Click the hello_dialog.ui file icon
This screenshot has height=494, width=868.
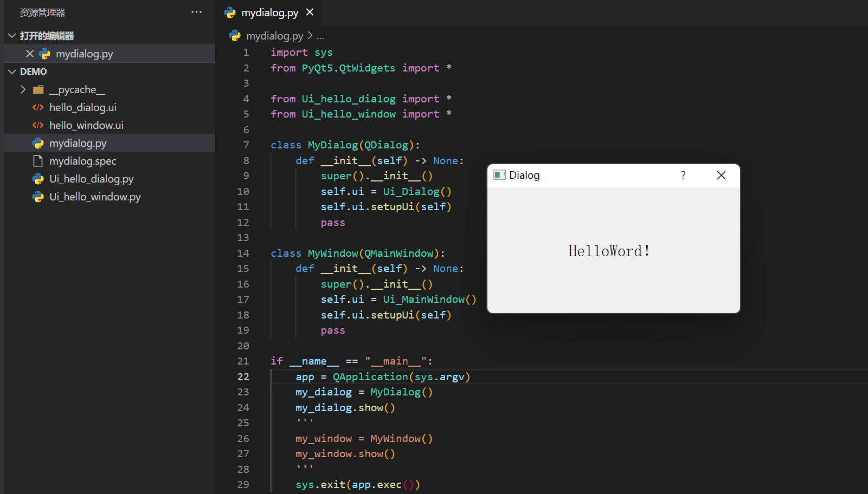(38, 107)
